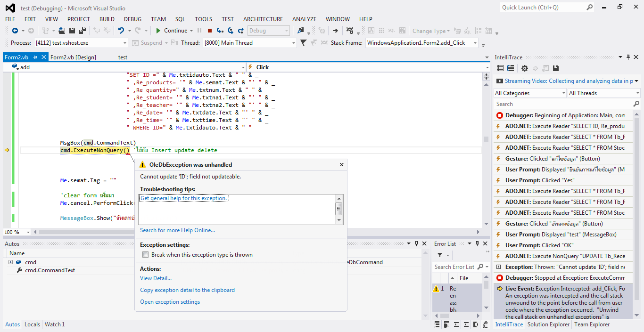Save IntelliTrace session with disk icon
The height and width of the screenshot is (332, 644).
[x=556, y=69]
